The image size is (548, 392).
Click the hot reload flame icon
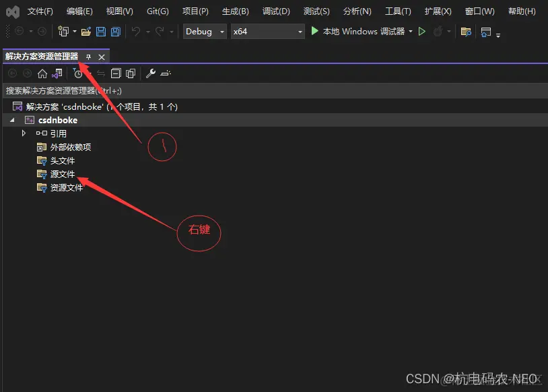click(438, 32)
